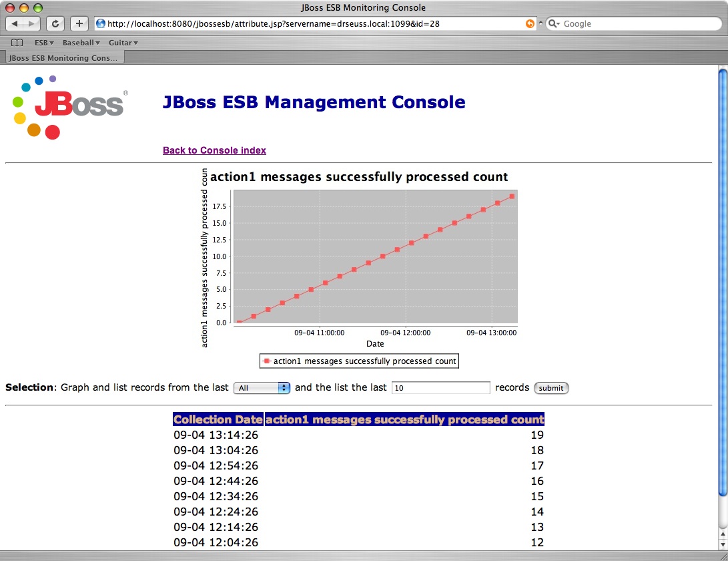The image size is (728, 561).
Task: Open the ESB bookmarks menu
Action: (44, 43)
